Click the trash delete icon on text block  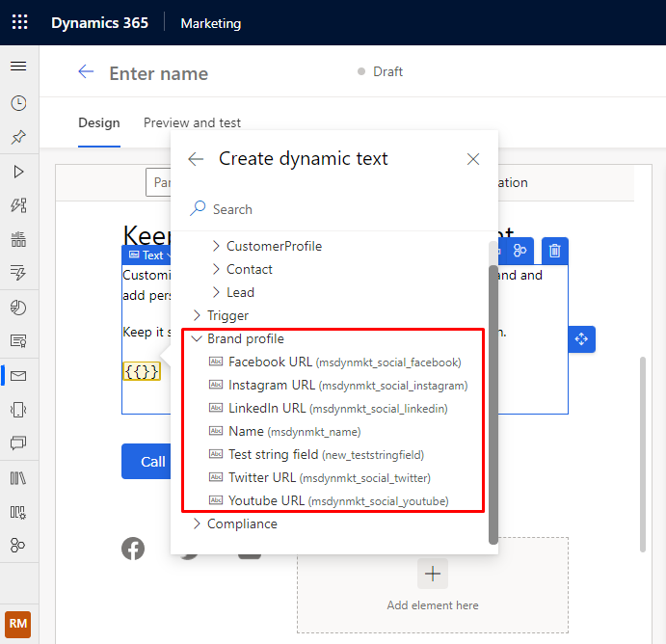coord(555,251)
